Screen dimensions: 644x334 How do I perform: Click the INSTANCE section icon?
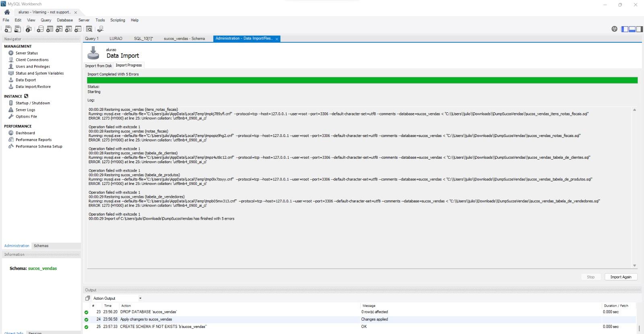tap(26, 96)
